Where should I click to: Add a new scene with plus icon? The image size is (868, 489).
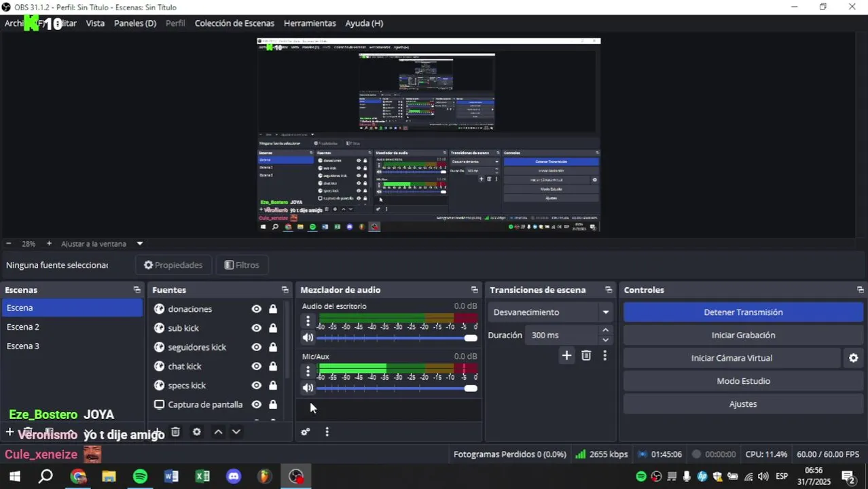pos(10,432)
